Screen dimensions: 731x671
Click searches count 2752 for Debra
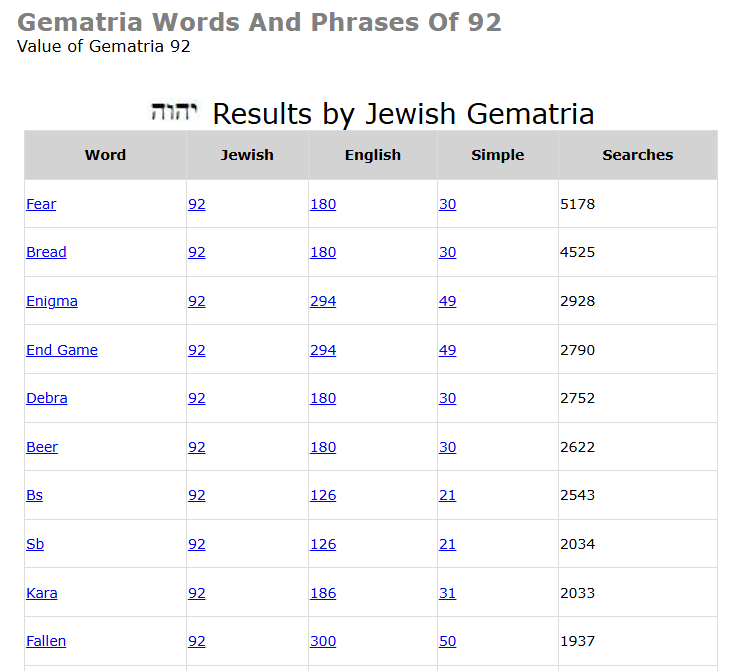tap(578, 398)
